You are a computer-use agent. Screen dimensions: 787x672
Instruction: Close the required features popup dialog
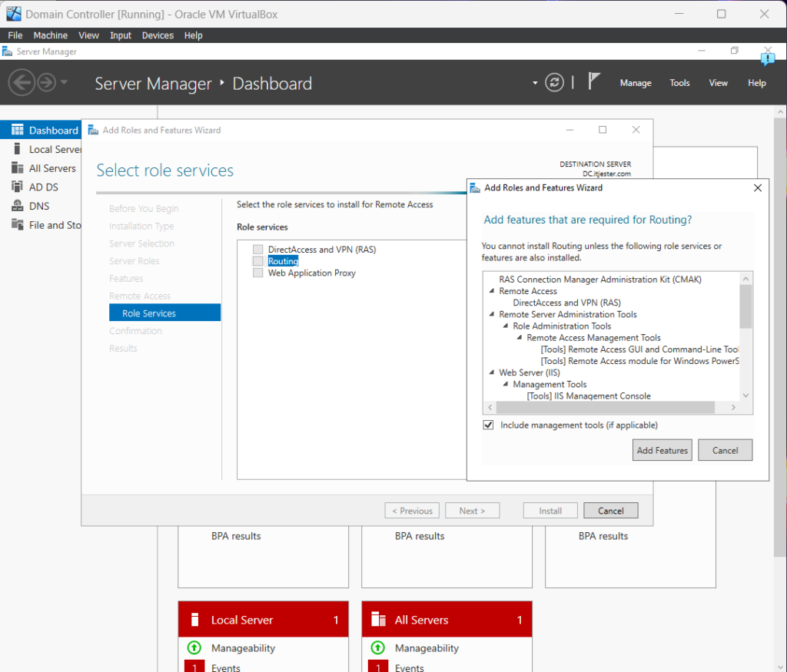[x=757, y=187]
